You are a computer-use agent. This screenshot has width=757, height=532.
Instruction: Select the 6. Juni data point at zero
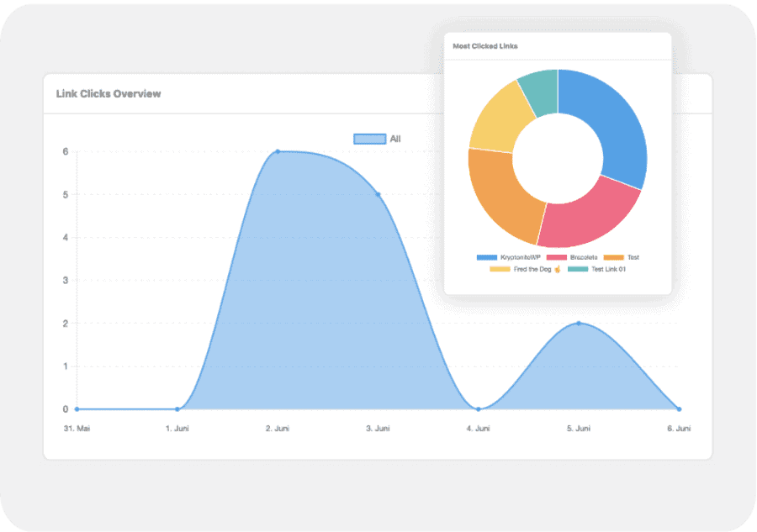point(680,409)
